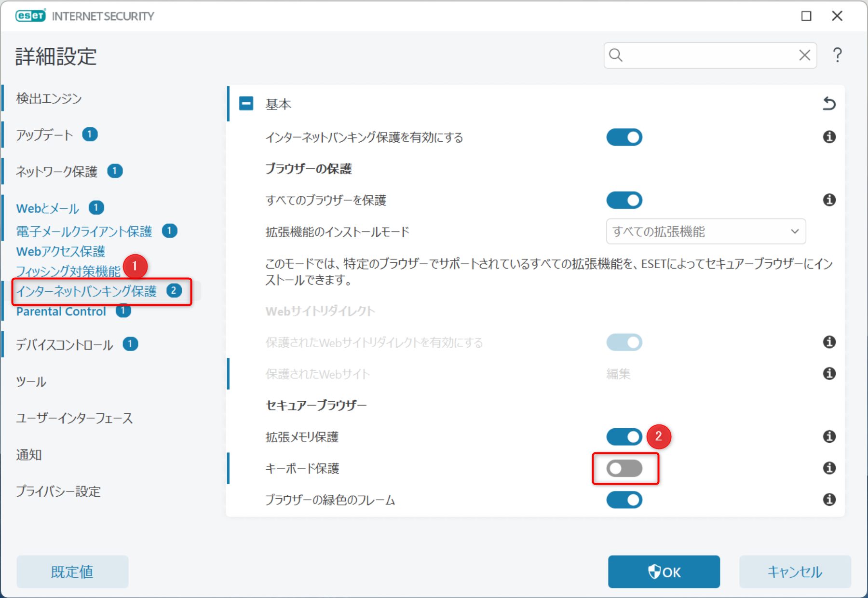Close the ESET settings window
This screenshot has height=598, width=868.
point(837,16)
